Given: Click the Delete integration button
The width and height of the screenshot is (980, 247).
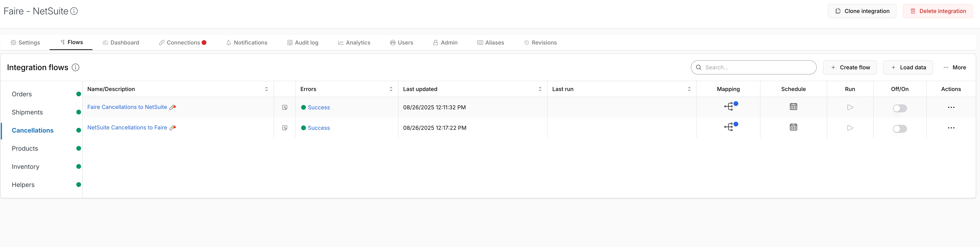Looking at the screenshot, I should [938, 11].
